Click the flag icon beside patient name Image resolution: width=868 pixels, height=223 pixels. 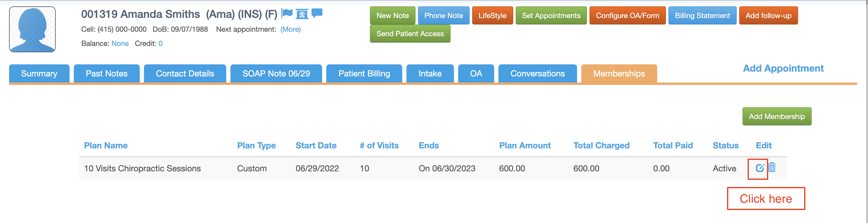(x=287, y=14)
